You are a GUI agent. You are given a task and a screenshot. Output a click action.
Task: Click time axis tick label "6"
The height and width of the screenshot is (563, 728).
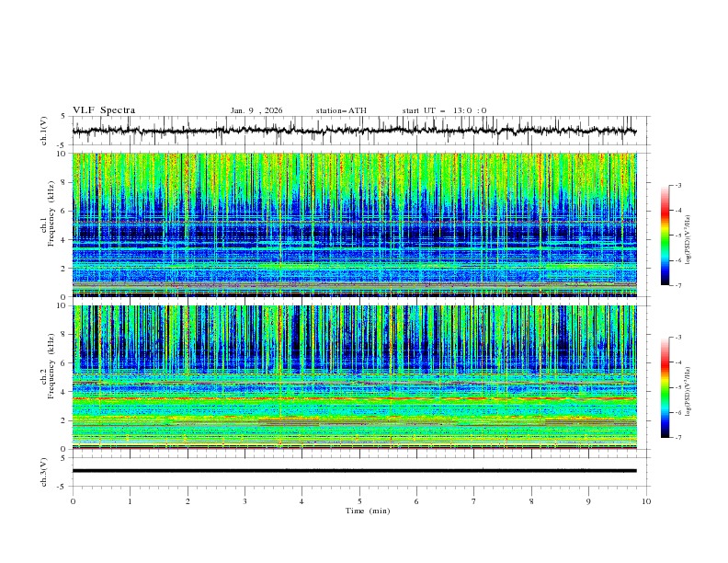(x=416, y=501)
